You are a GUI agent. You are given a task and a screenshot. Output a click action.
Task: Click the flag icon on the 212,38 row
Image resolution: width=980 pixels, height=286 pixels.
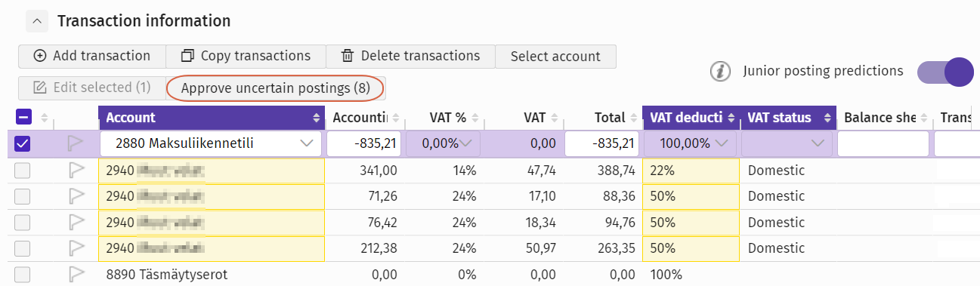pyautogui.click(x=76, y=248)
